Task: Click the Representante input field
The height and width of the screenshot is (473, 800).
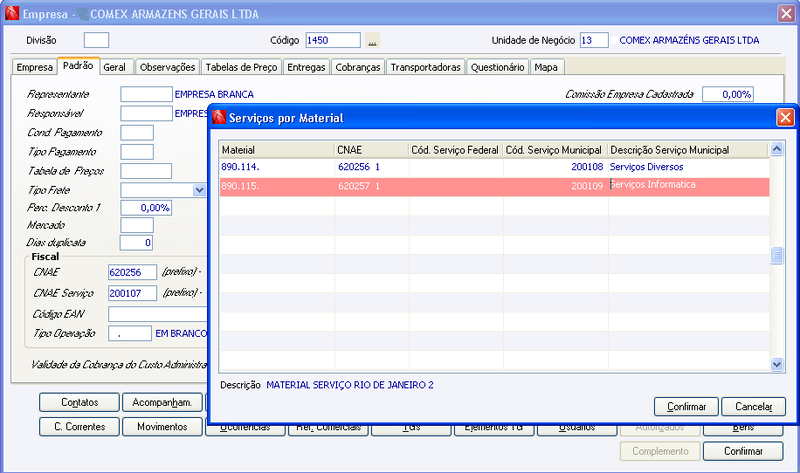Action: click(x=146, y=94)
